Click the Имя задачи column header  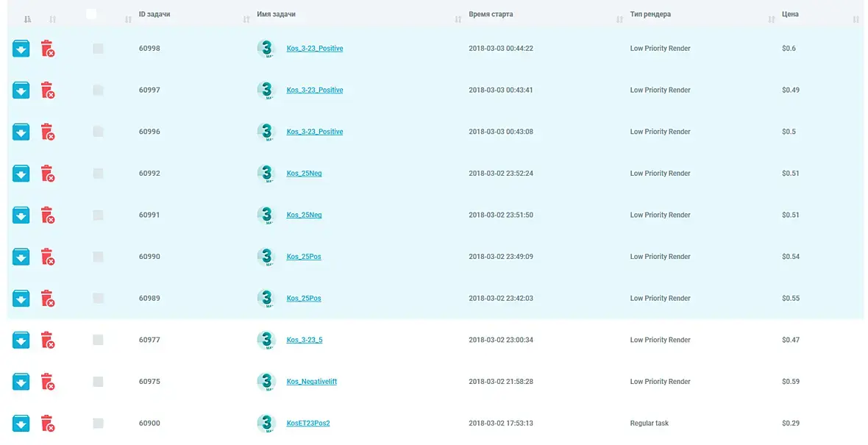277,15
